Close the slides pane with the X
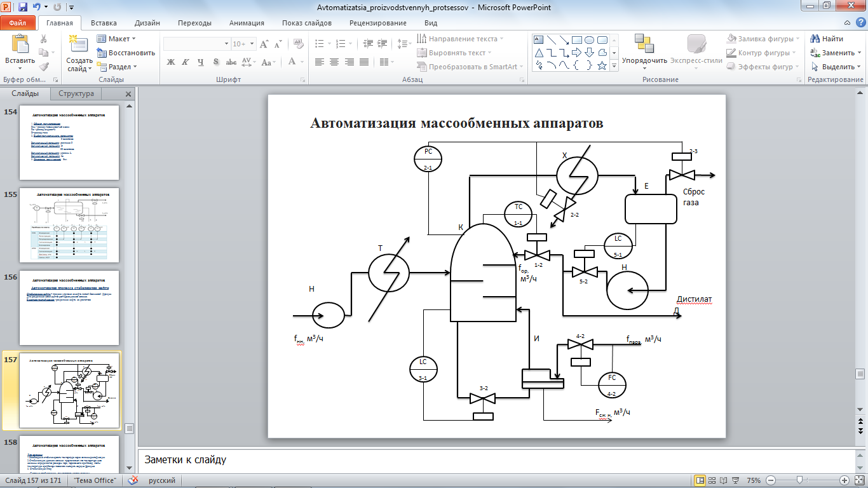The image size is (868, 488). click(x=128, y=94)
